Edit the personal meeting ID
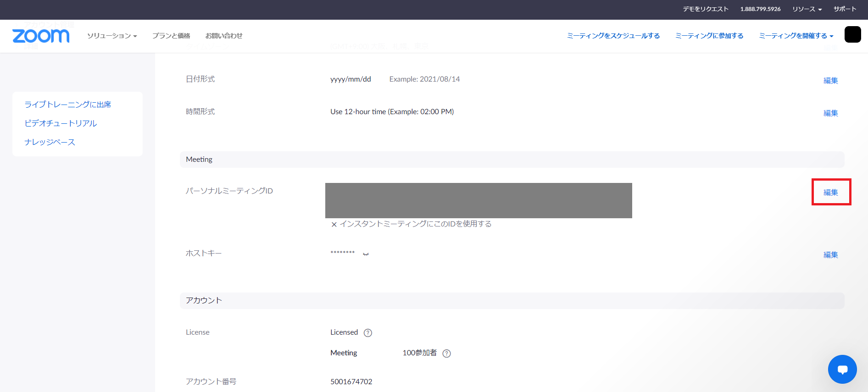The image size is (868, 392). coord(830,193)
